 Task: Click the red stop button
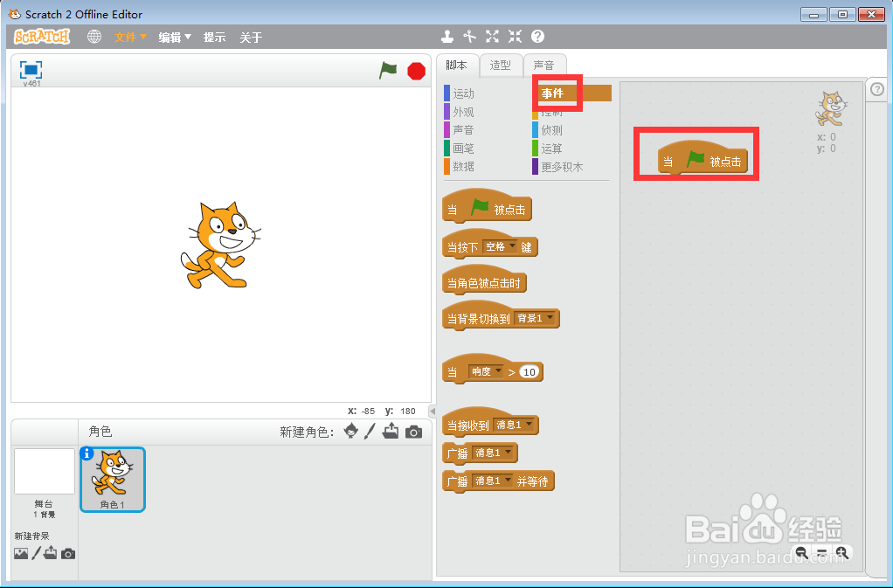click(x=415, y=71)
